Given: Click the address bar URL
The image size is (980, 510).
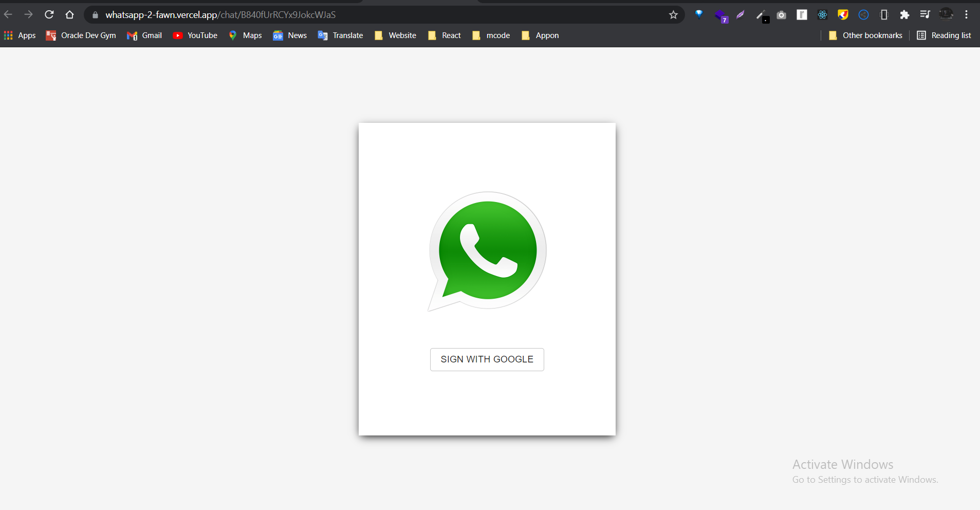Looking at the screenshot, I should pyautogui.click(x=220, y=15).
